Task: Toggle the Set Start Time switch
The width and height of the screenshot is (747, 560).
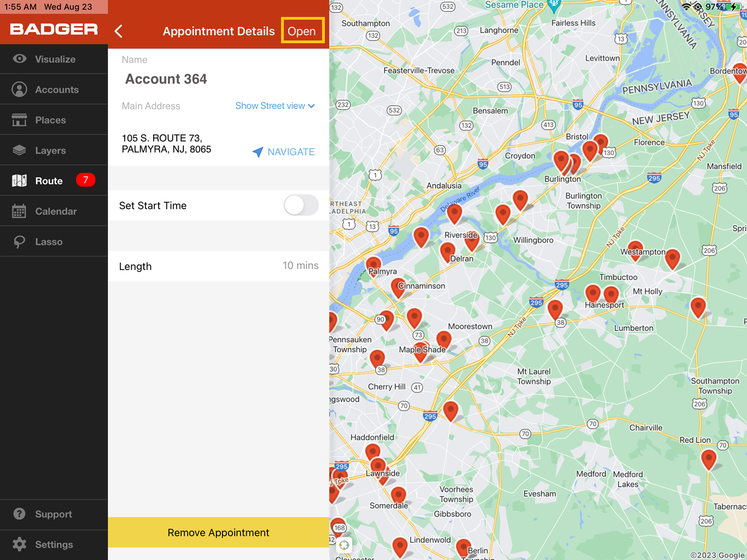Action: [x=301, y=206]
